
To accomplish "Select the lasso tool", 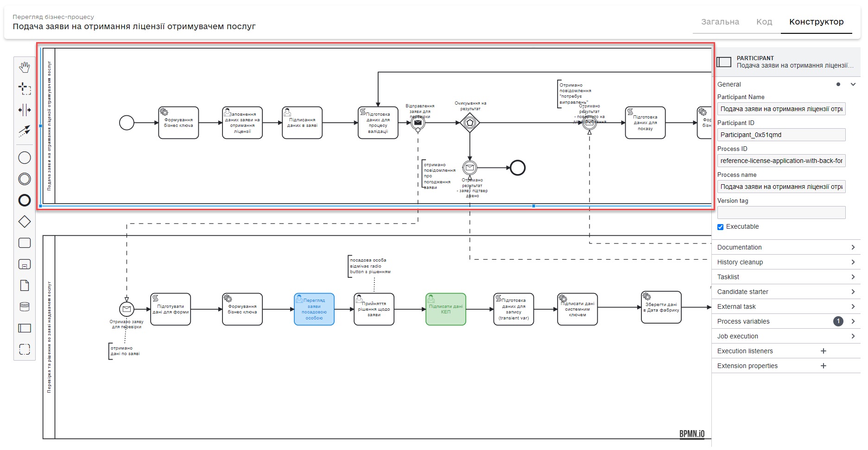I will (x=25, y=88).
